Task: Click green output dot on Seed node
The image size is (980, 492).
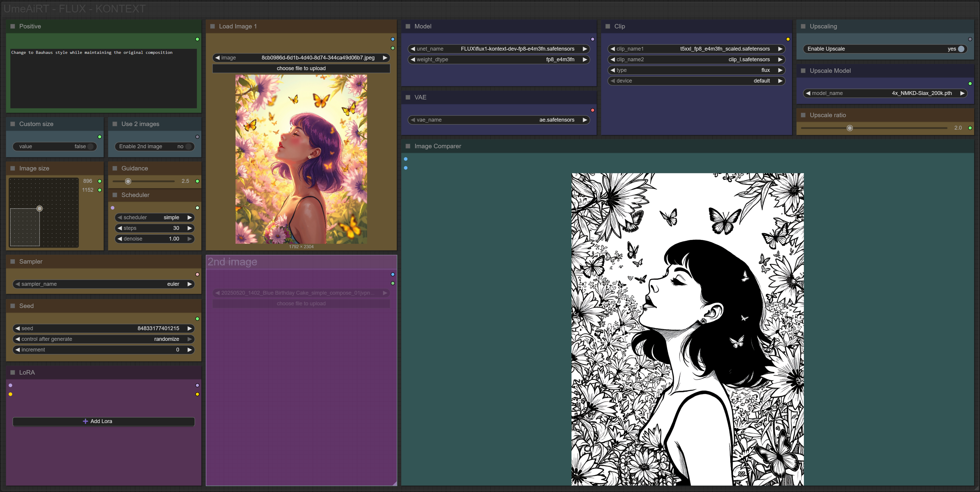Action: [197, 319]
